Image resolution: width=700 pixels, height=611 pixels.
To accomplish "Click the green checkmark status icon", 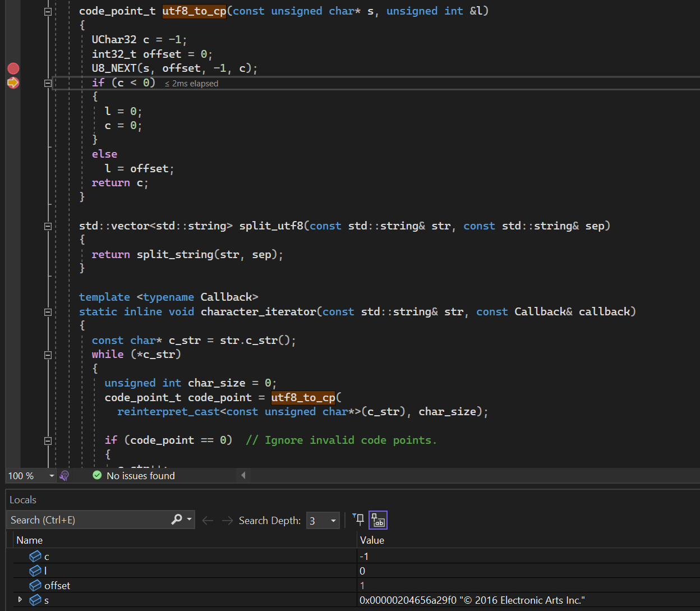I will 97,475.
